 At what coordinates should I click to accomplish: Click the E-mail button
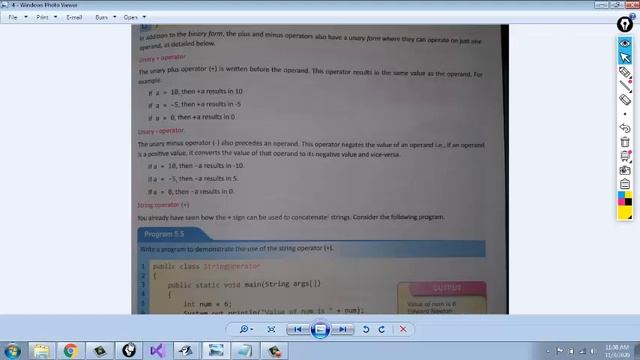click(74, 17)
